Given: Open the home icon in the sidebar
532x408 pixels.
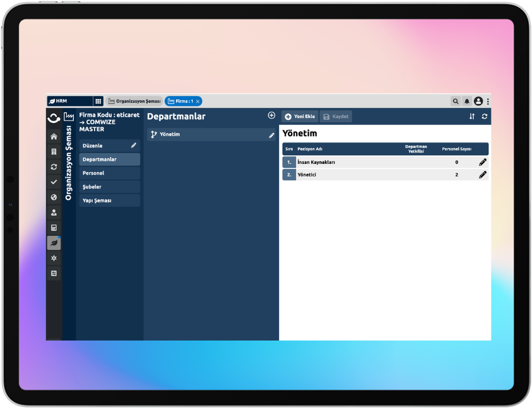Looking at the screenshot, I should pos(54,137).
